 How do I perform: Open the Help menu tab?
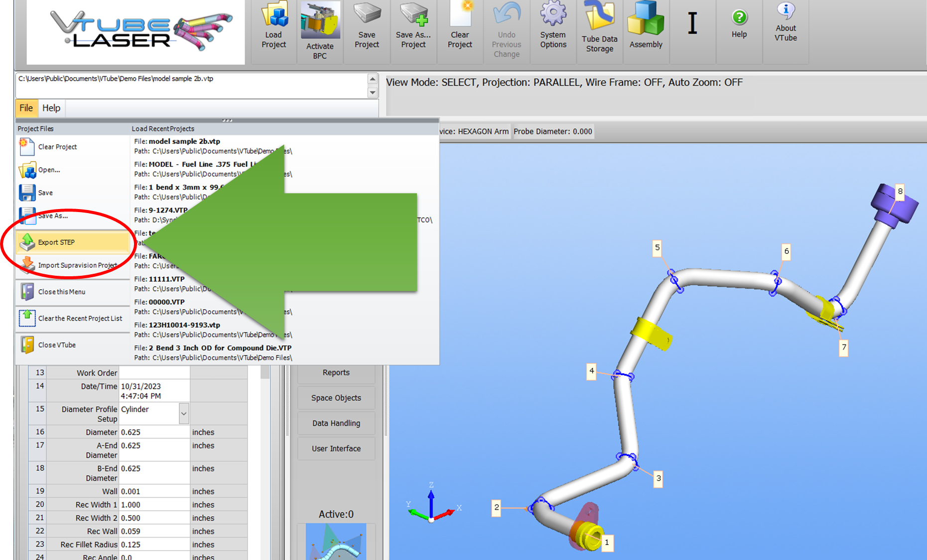tap(51, 108)
